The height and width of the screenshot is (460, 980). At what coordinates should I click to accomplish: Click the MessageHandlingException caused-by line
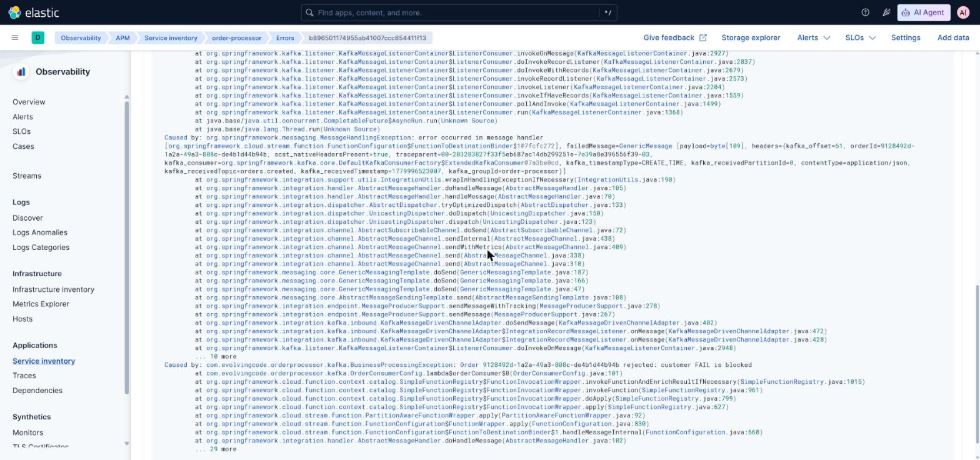(x=354, y=137)
